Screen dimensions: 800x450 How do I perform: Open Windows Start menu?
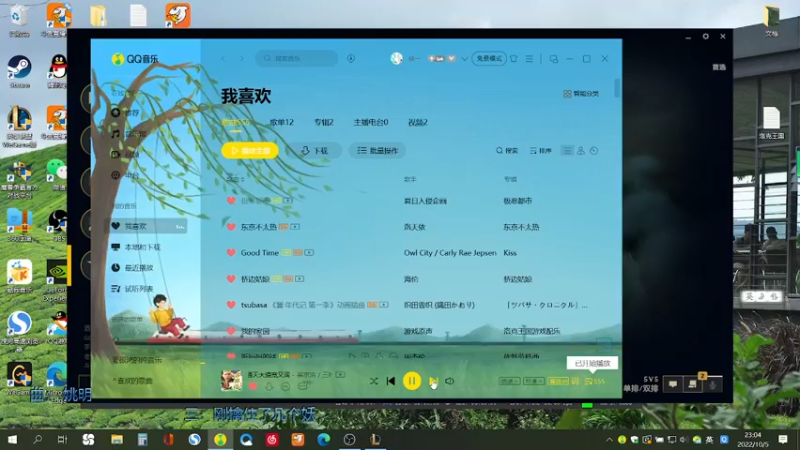[12, 439]
